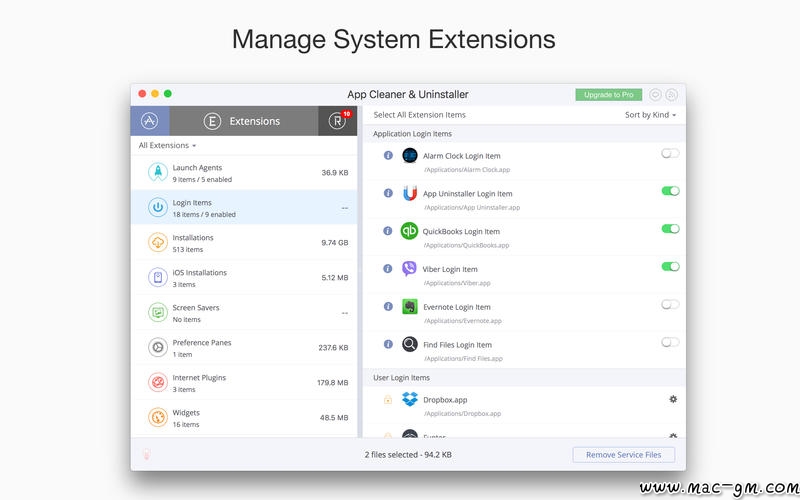Click the 237.6 KB Preference Panes size
This screenshot has height=500, width=800.
tap(333, 347)
